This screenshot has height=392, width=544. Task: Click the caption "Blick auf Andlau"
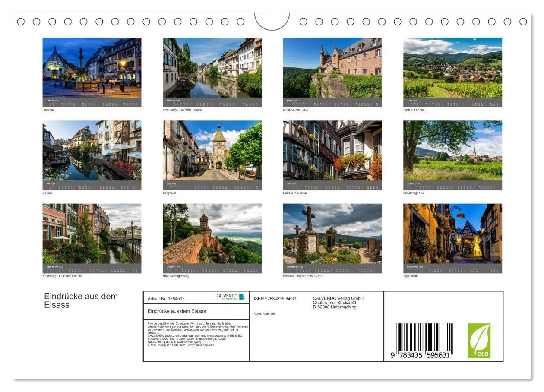[x=414, y=110]
